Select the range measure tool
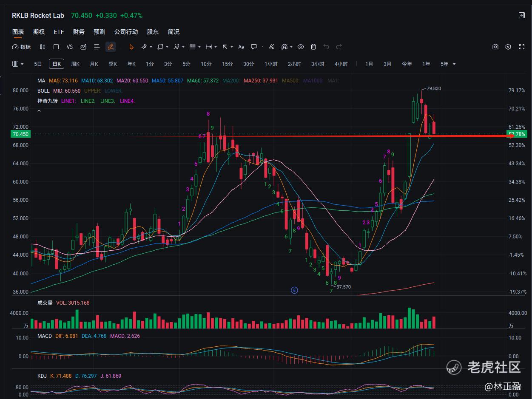Viewport: 532px width, 399px height. point(209,47)
